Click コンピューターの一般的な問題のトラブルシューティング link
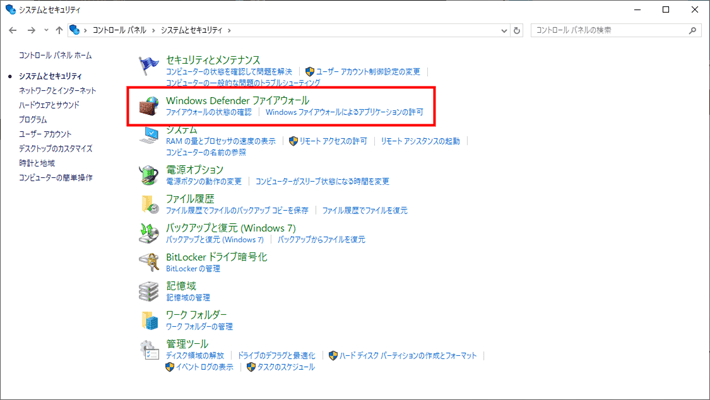The width and height of the screenshot is (710, 400). [243, 83]
